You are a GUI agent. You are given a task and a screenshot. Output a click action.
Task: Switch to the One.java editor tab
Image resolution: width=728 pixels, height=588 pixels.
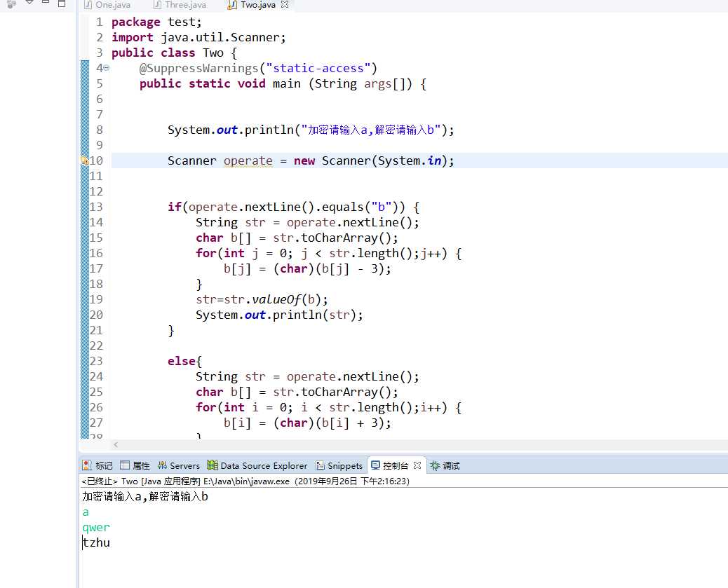(107, 5)
